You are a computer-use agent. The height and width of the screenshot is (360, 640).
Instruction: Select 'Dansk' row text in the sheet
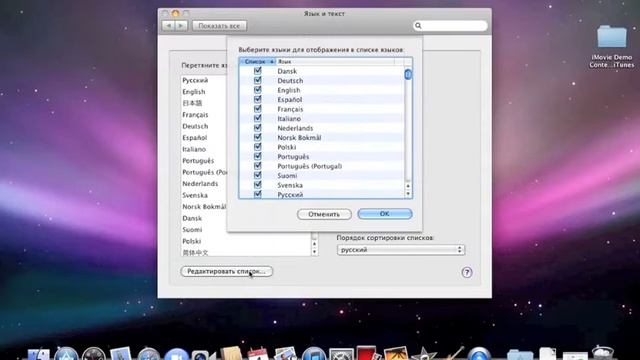287,71
